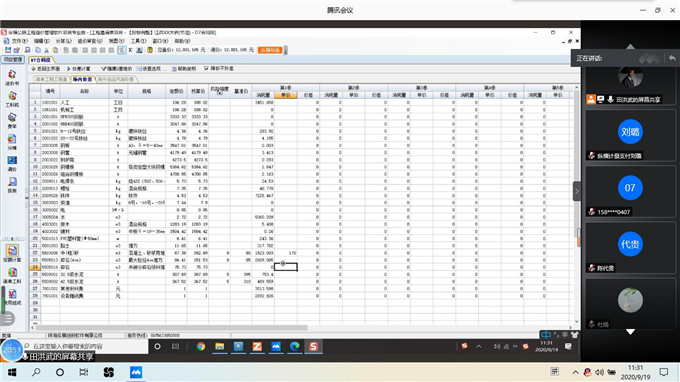Click File Explorer icon in shared taskbar
This screenshot has height=382, width=680.
click(220, 346)
